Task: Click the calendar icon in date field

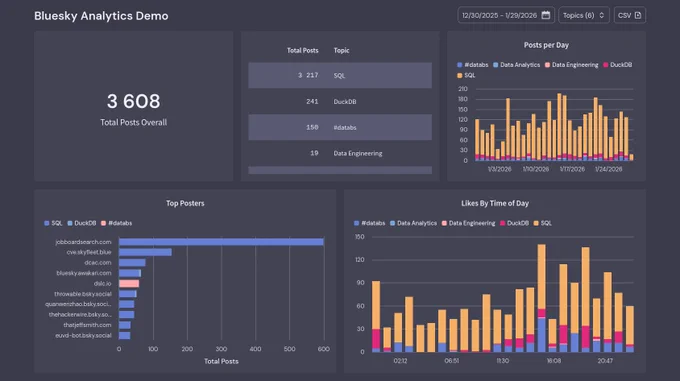Action: 546,15
